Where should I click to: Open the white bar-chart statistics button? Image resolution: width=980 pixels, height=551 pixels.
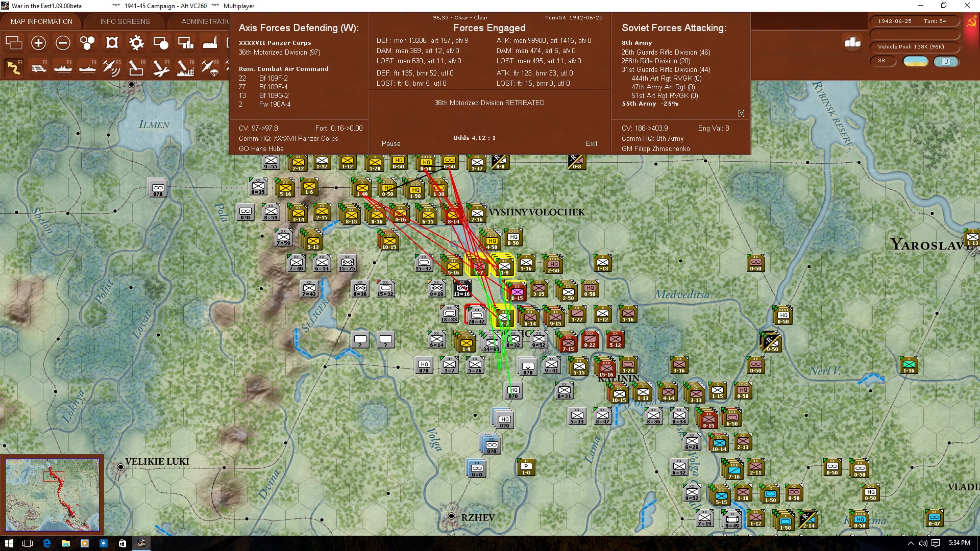[852, 42]
